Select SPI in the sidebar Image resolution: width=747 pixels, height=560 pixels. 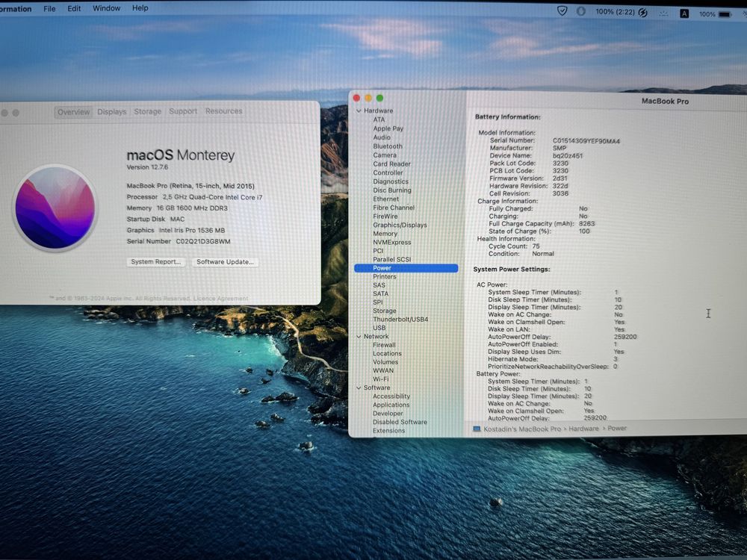tap(377, 302)
